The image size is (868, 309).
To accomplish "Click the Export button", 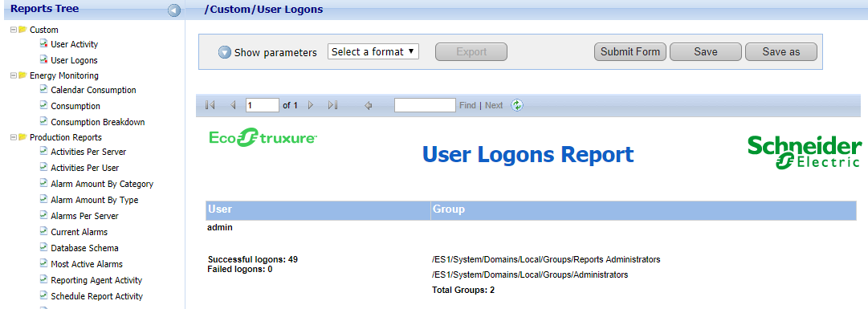I will (471, 52).
